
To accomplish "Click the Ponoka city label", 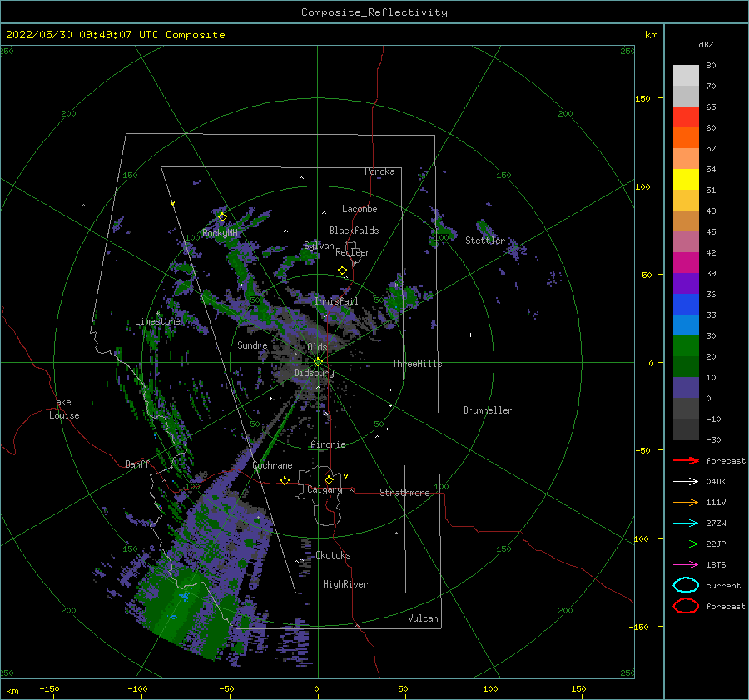I will pos(379,171).
